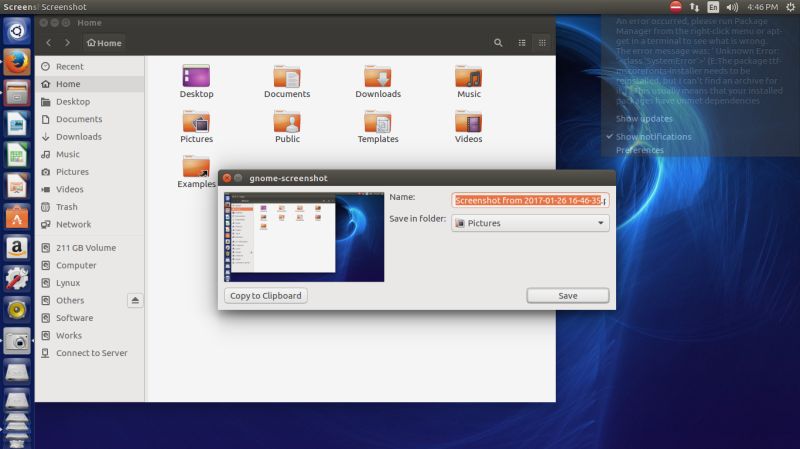This screenshot has height=449, width=800.
Task: Open Preferences from indicator menu
Action: (639, 150)
